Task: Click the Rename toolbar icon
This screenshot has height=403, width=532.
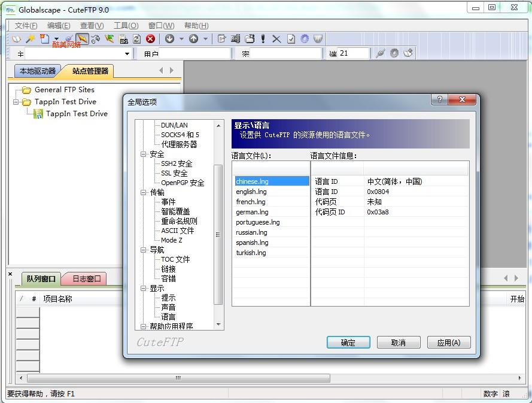Action: 235,39
